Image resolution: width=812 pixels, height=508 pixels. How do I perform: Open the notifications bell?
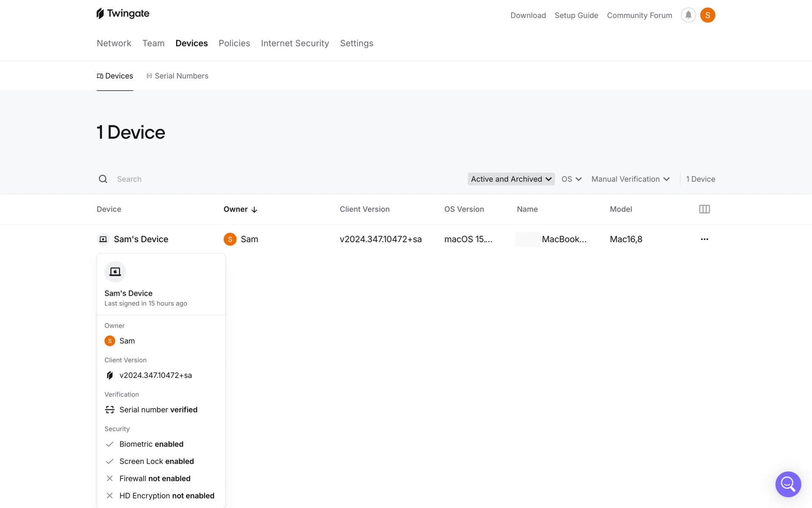click(688, 15)
